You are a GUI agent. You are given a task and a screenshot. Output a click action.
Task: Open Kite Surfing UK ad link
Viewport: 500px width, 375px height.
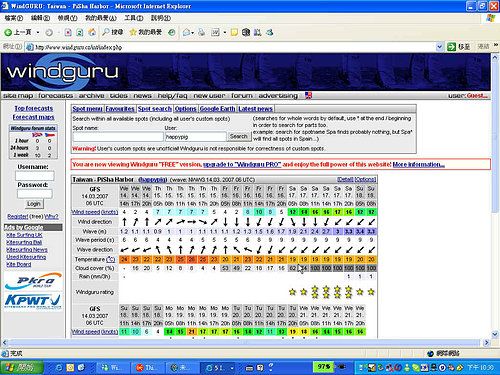24,235
